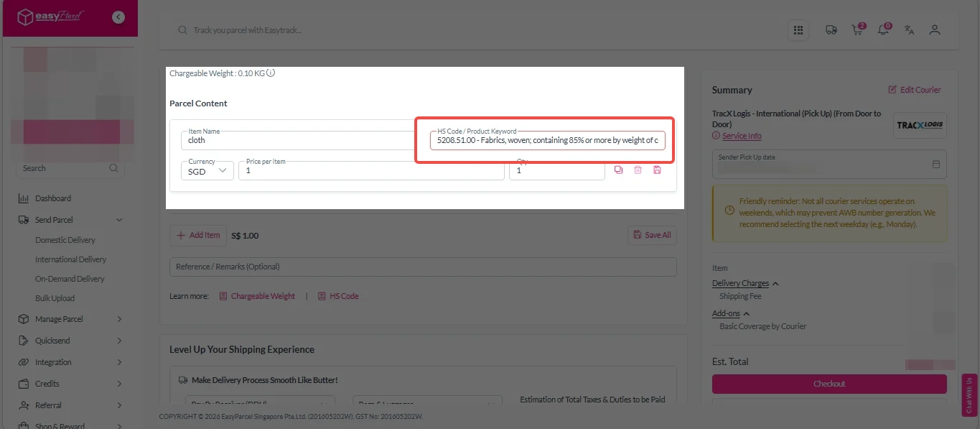Open the Dashboard page
This screenshot has width=980, height=429.
click(x=53, y=198)
